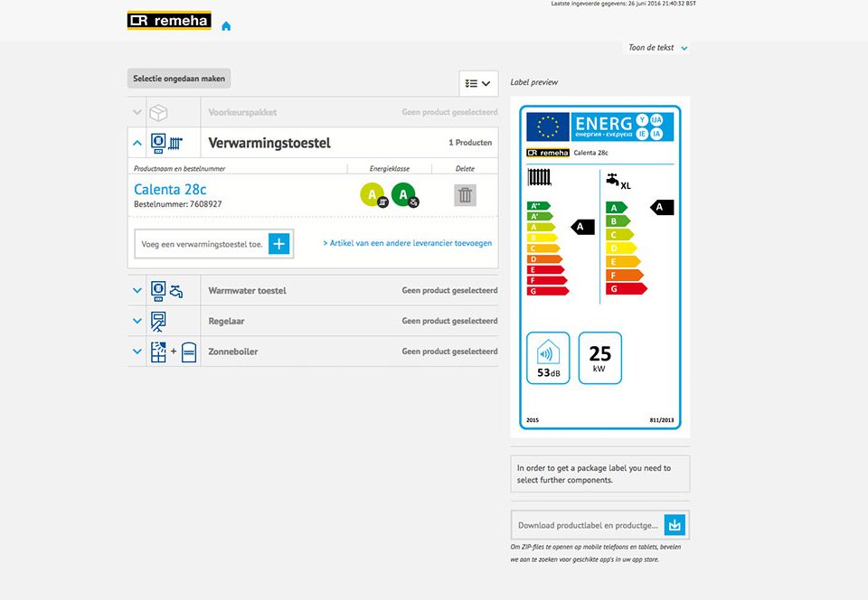
Task: Click Bestelnummer: 7608927 text
Action: pos(178,204)
